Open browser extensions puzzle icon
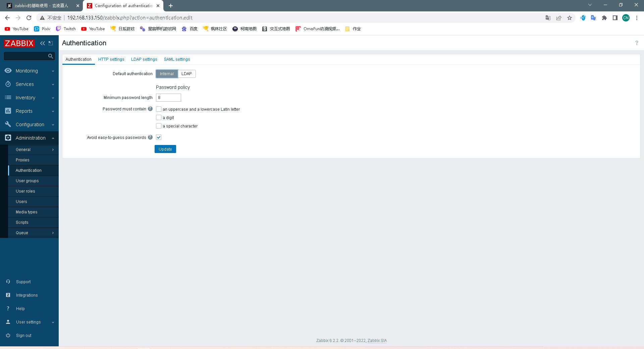Screen dimensions: 644x349 (x=604, y=18)
